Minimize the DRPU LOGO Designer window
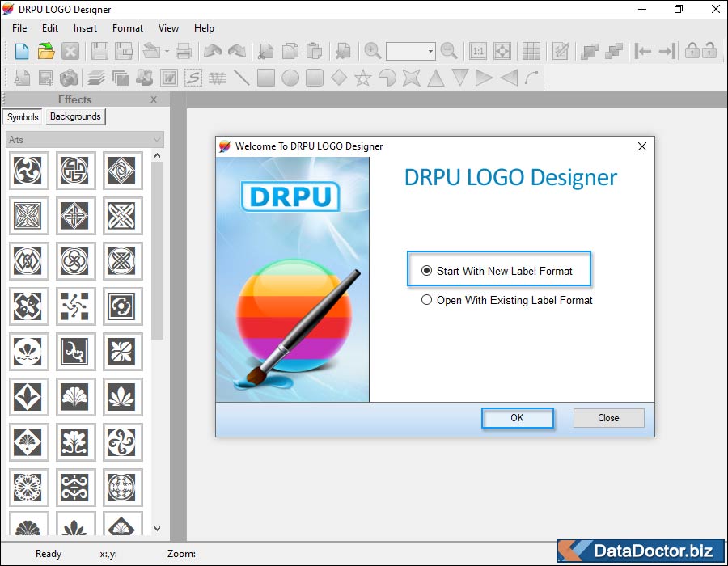This screenshot has width=728, height=566. pos(642,9)
